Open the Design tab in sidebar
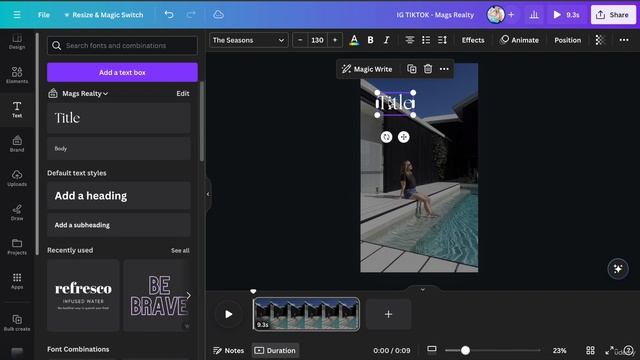Image resolution: width=640 pixels, height=360 pixels. tap(17, 41)
